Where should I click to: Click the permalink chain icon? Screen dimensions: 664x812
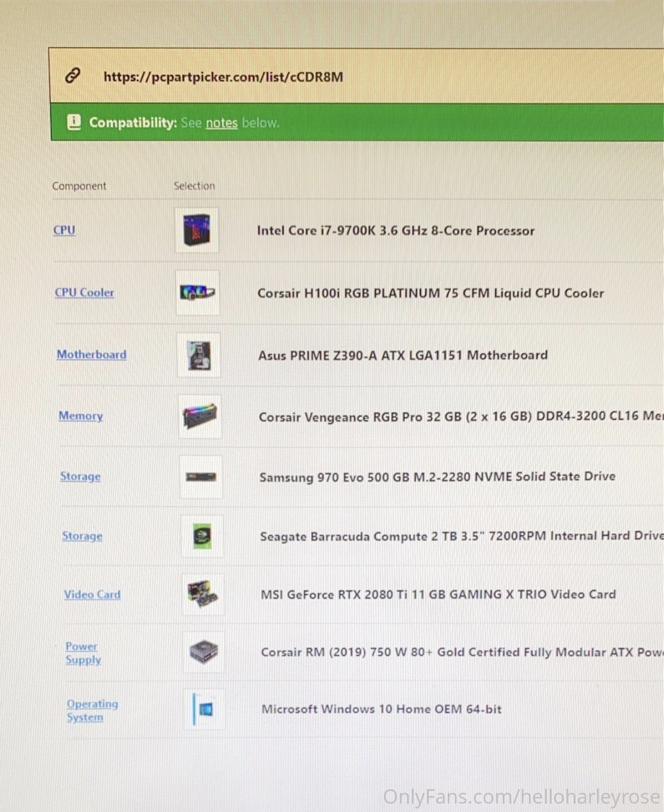click(x=73, y=75)
